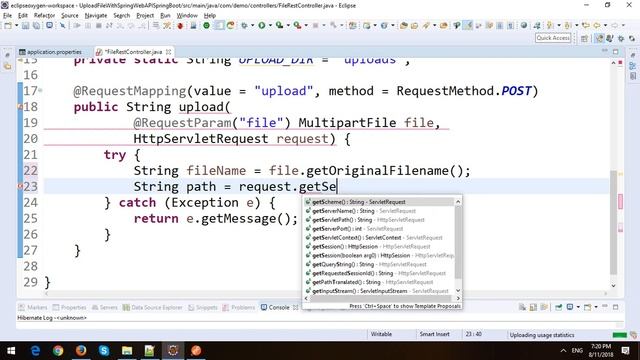Switch to the application.properties editor tab
The image size is (640, 360).
[x=51, y=52]
